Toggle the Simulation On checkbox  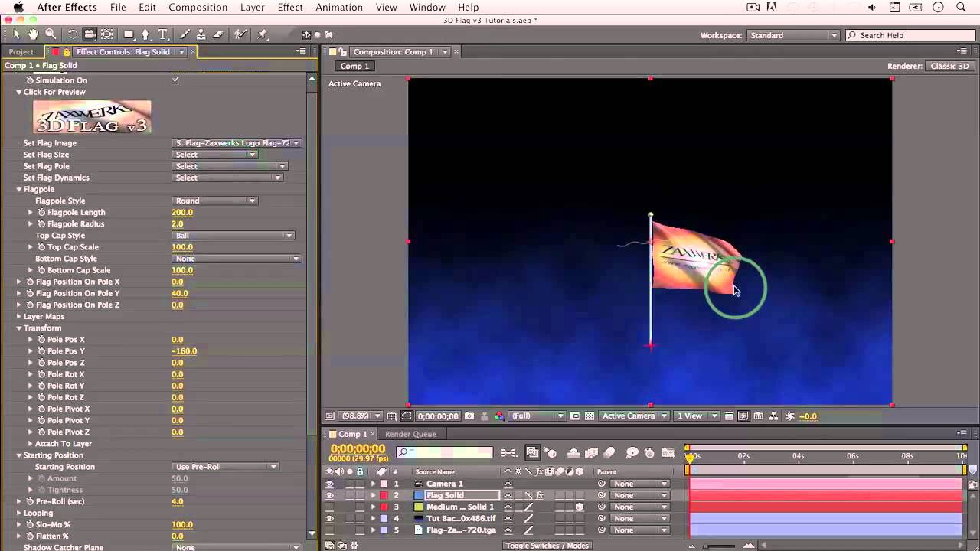(x=175, y=80)
